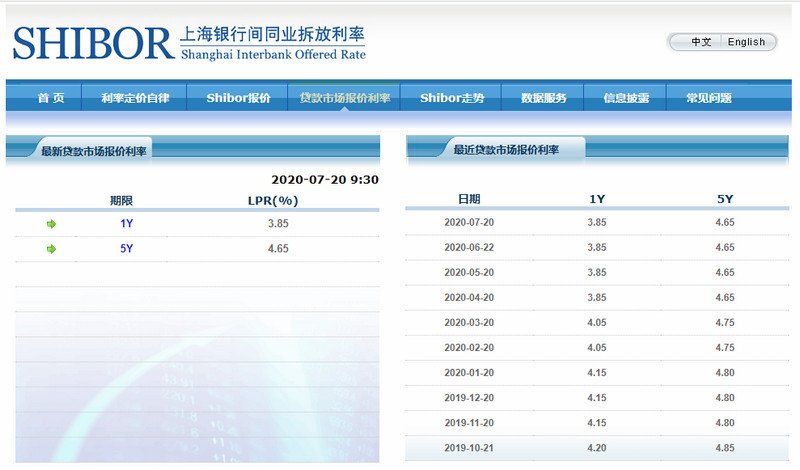Click the date 2020-05-20

pyautogui.click(x=469, y=273)
